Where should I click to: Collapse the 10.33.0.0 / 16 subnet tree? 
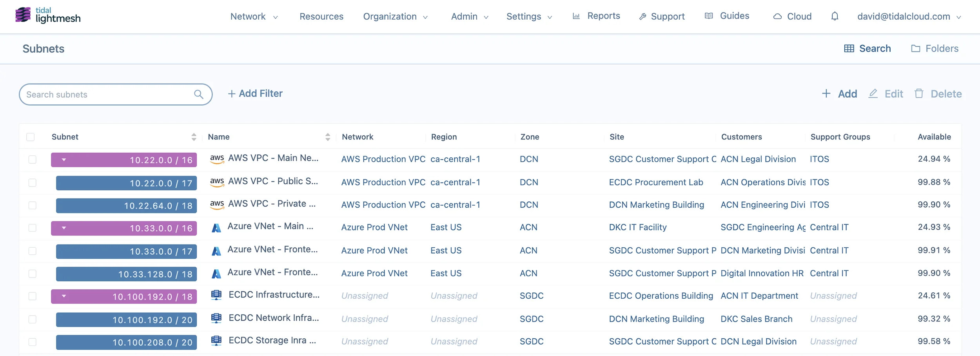click(64, 228)
